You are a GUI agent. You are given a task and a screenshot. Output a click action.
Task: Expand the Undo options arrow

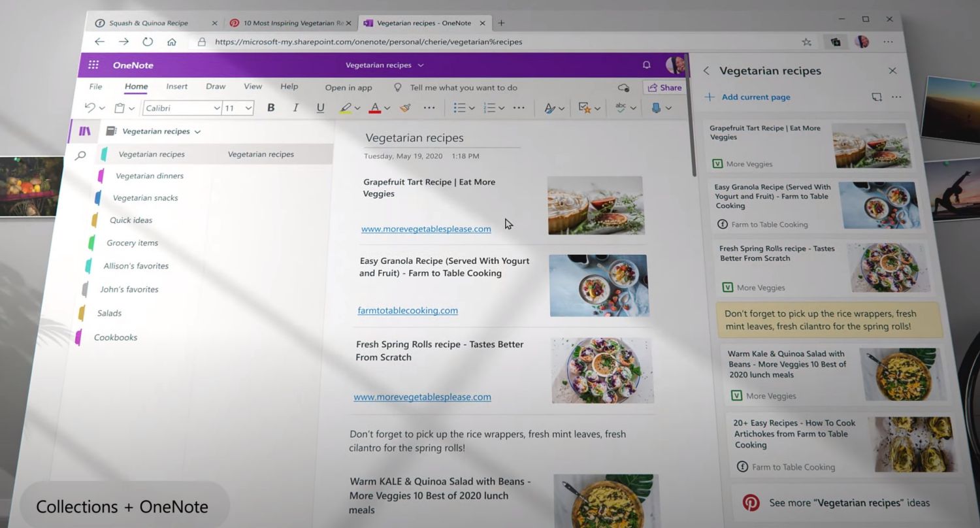point(102,108)
